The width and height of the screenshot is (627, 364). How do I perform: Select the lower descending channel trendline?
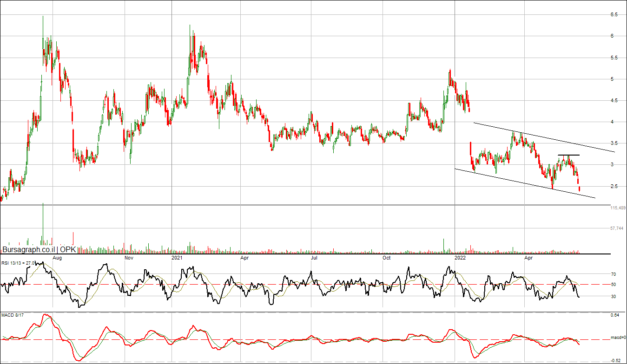click(x=525, y=183)
